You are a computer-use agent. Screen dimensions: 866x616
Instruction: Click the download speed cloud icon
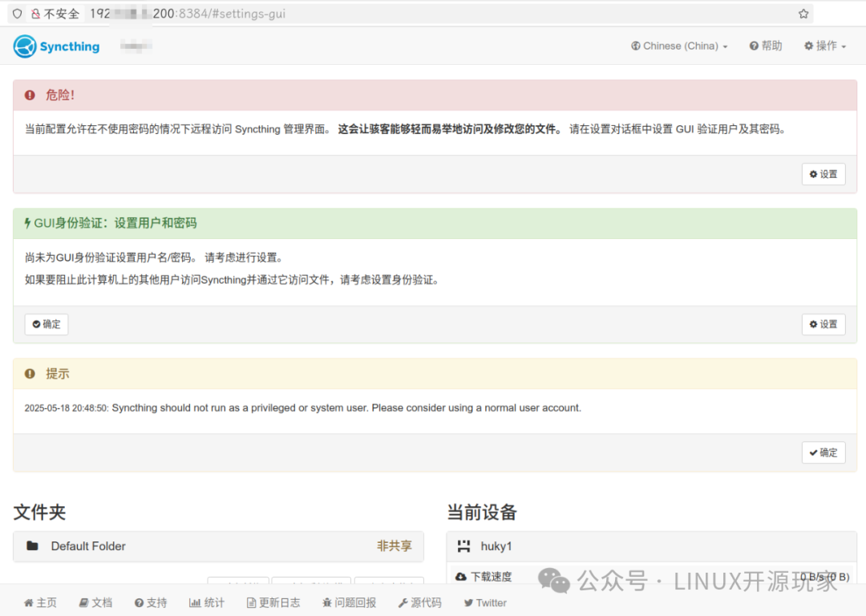click(461, 577)
